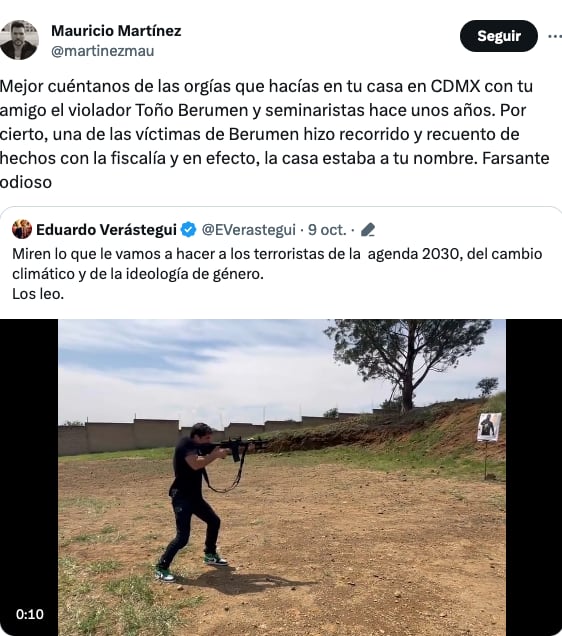Open the main tweet text about CDMX
562x636 pixels.
point(275,134)
